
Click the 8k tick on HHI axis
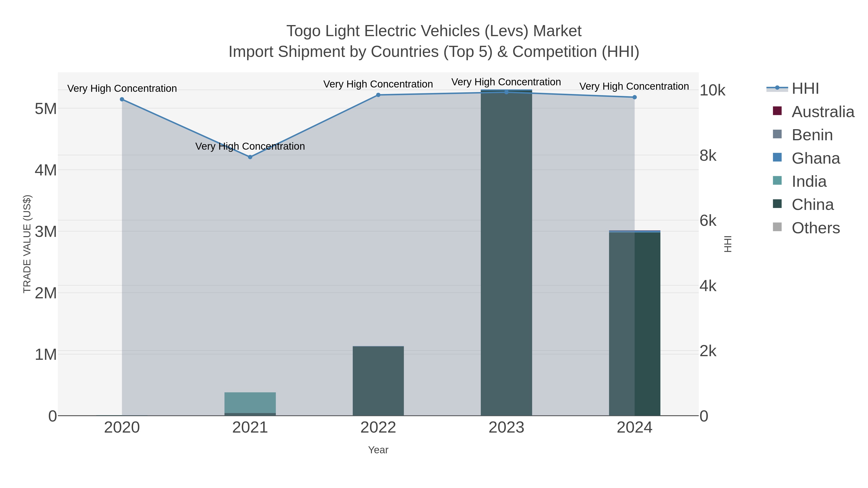[708, 156]
